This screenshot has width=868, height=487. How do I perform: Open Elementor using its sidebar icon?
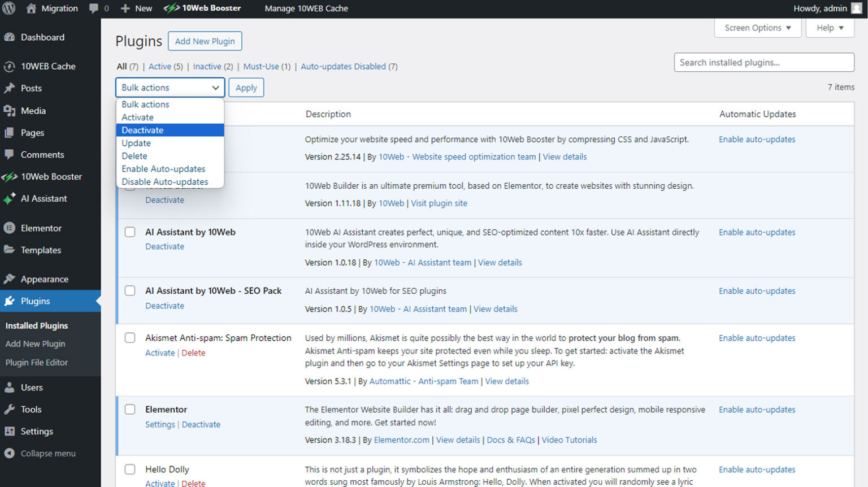coord(9,228)
